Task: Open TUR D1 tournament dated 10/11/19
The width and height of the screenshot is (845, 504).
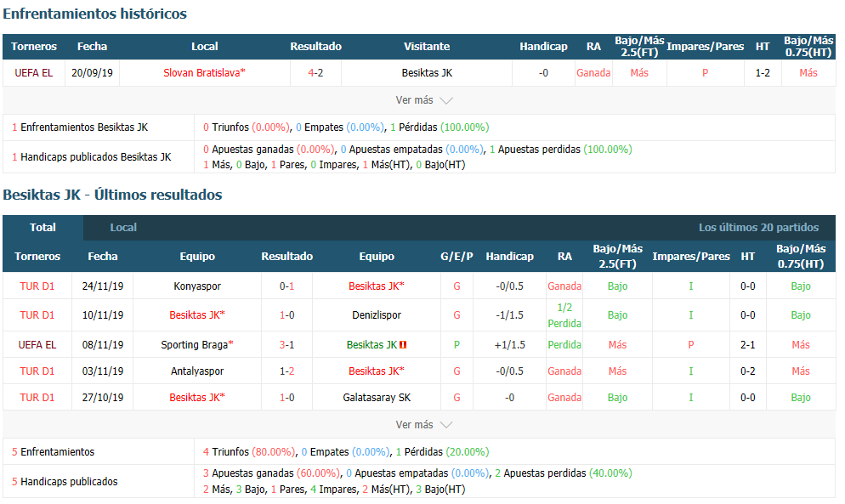Action: 37,314
